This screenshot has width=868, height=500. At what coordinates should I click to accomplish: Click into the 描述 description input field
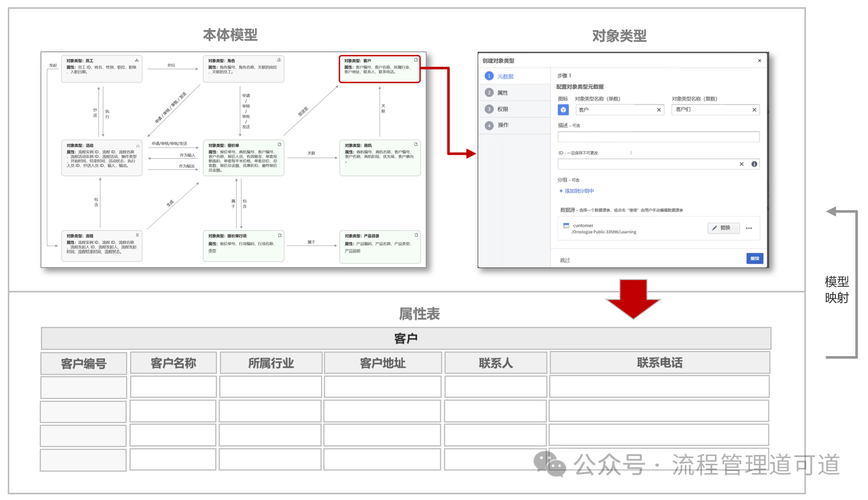pyautogui.click(x=658, y=137)
